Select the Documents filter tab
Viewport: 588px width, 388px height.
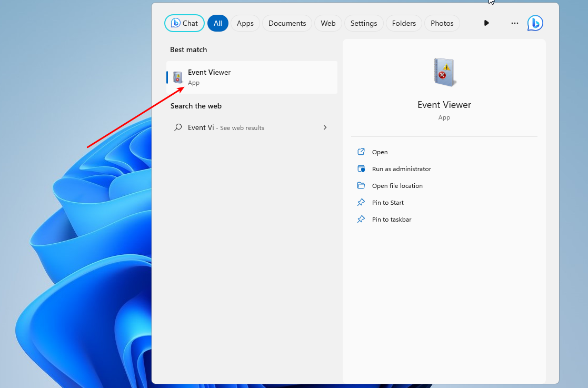click(x=287, y=23)
